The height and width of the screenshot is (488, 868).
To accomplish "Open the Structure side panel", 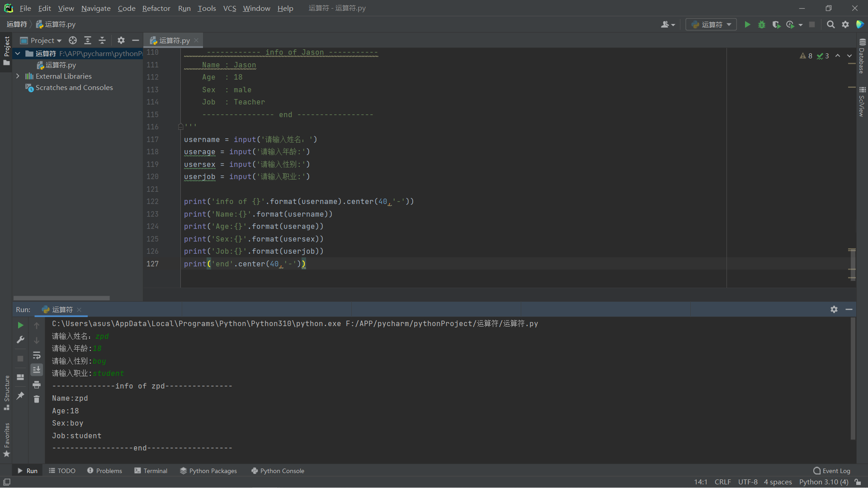I will (x=7, y=393).
